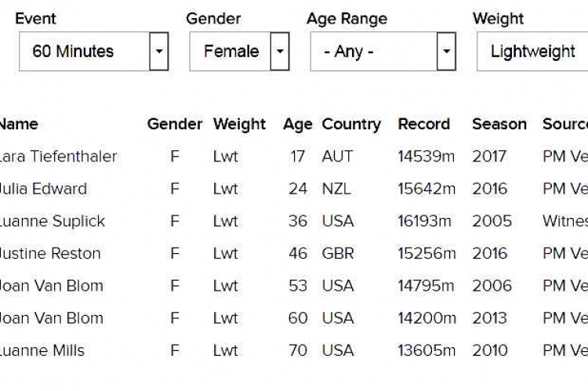
Task: Open the Gender dropdown showing Female
Action: [x=230, y=52]
